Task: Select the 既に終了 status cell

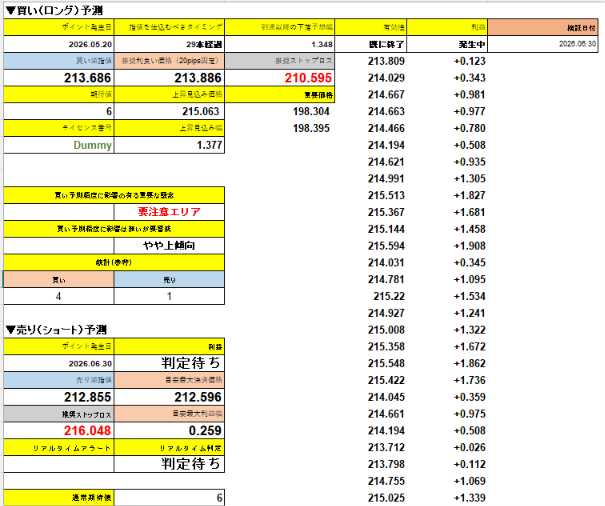Action: (370, 44)
